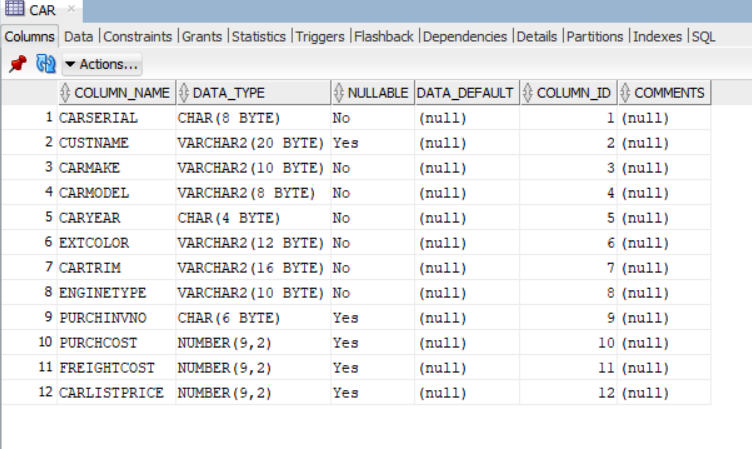
Task: Close the CAR tab
Action: 71,9
